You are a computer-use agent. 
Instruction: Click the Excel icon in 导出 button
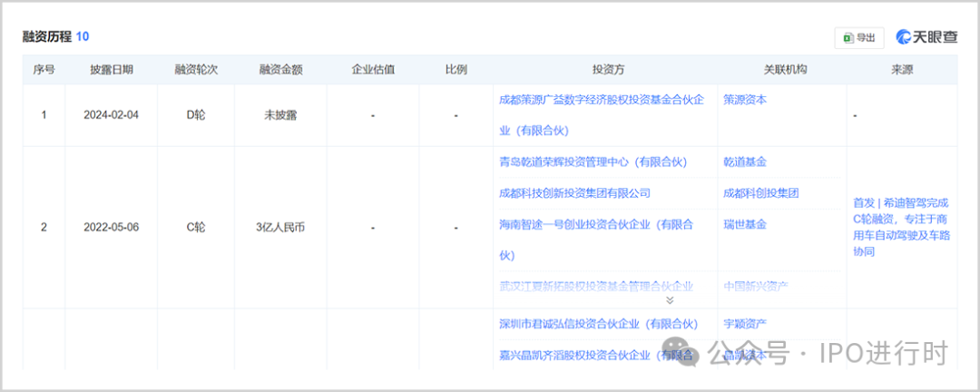click(848, 38)
